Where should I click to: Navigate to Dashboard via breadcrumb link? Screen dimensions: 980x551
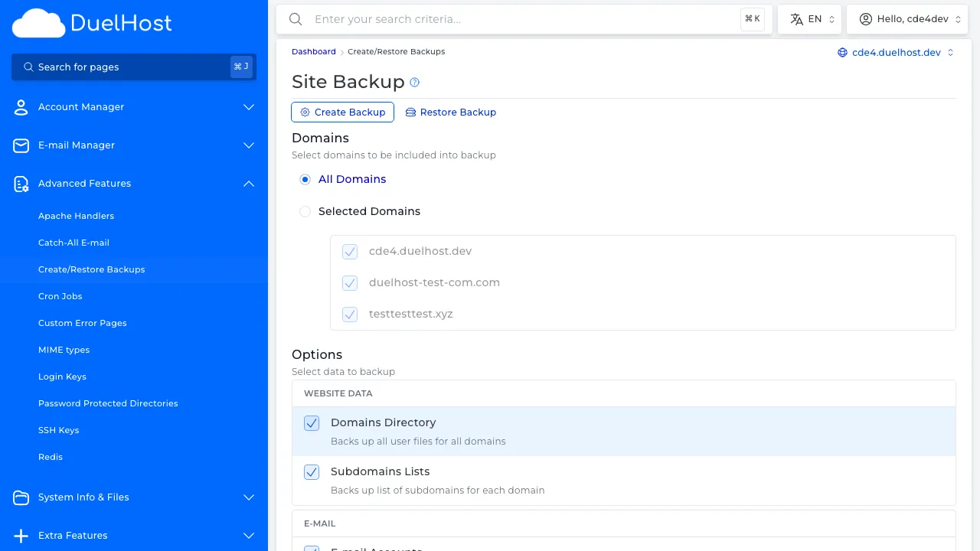313,51
